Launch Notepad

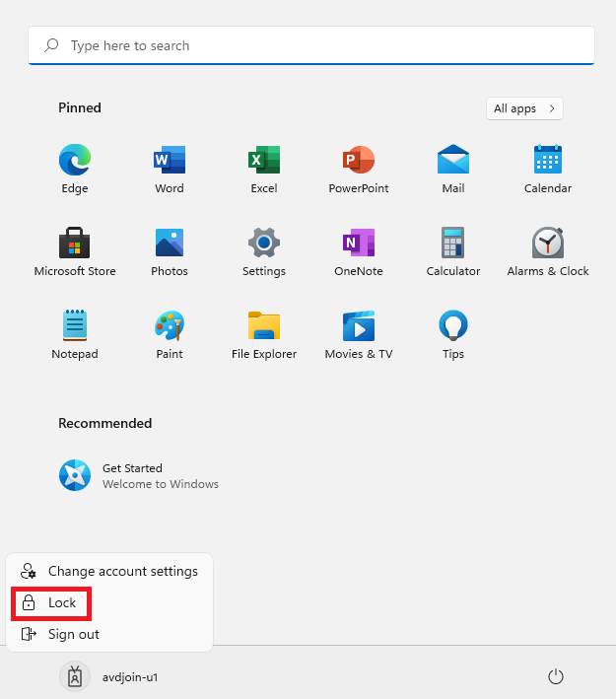75,334
